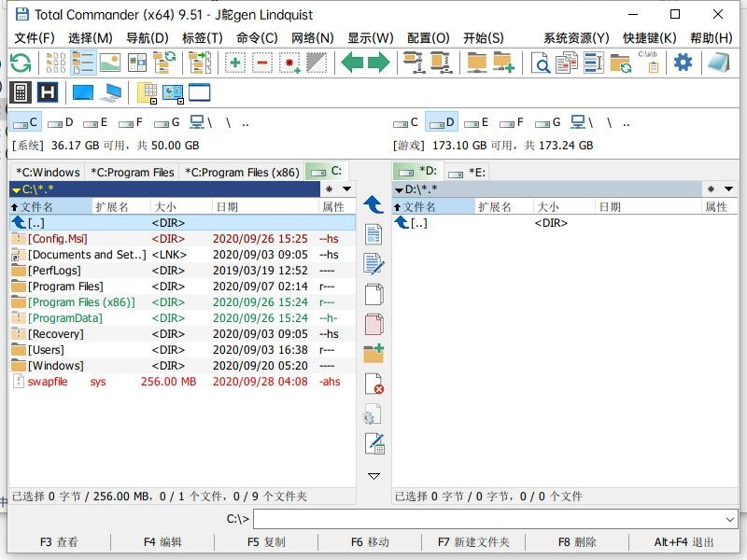Expand the middle button bar down arrow

coord(374,476)
